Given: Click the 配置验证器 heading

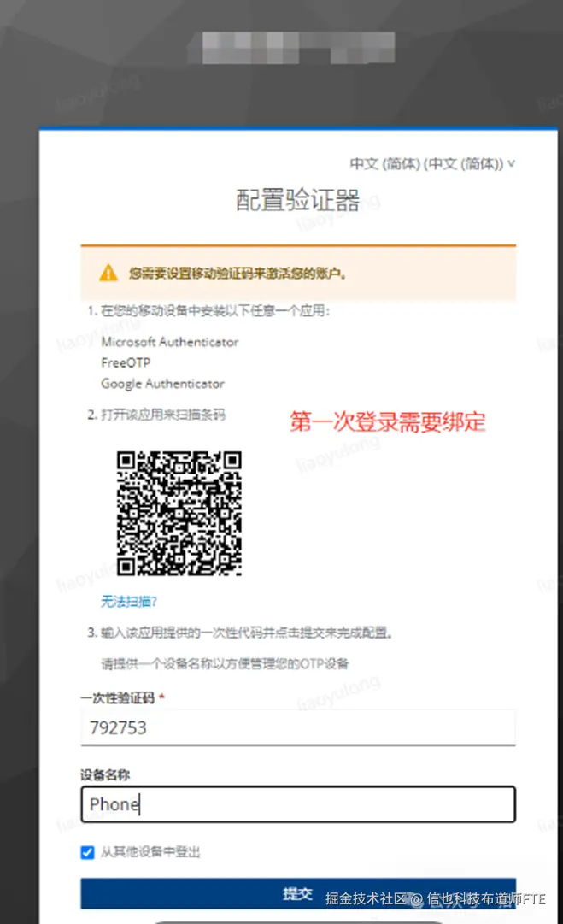Looking at the screenshot, I should point(298,200).
